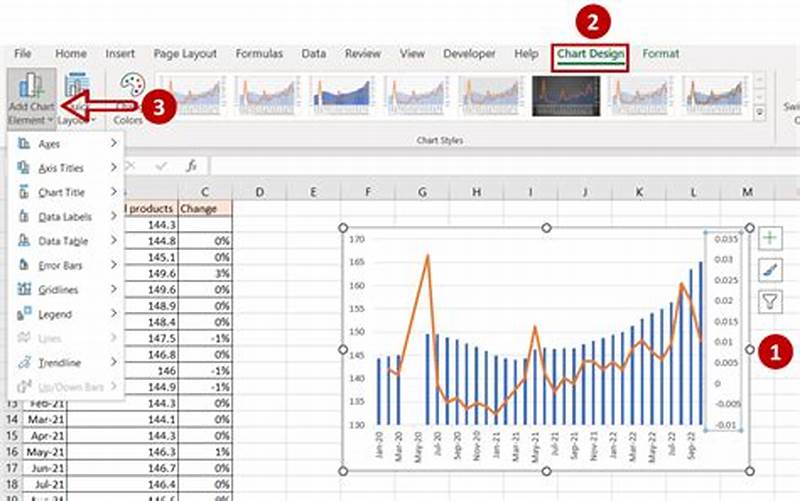Viewport: 800px width, 501px height.
Task: Open the Developer tab
Action: point(469,54)
